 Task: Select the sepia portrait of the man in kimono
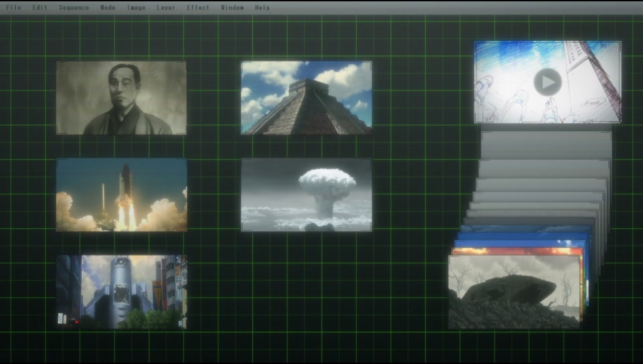point(121,98)
